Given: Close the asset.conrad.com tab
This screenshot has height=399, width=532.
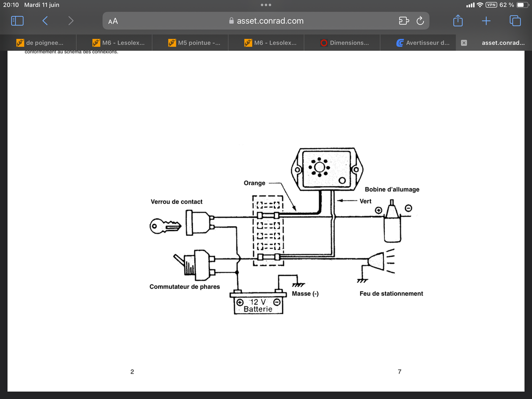Looking at the screenshot, I should [464, 43].
